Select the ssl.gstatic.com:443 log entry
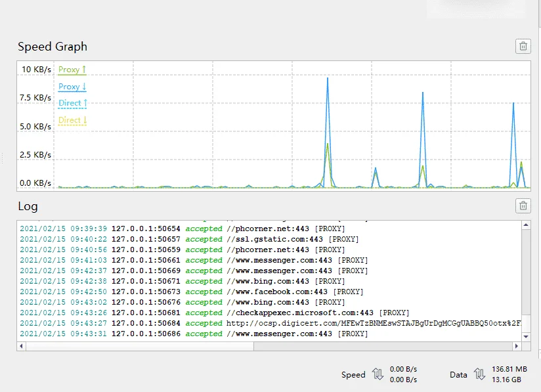541x392 pixels. click(189, 239)
